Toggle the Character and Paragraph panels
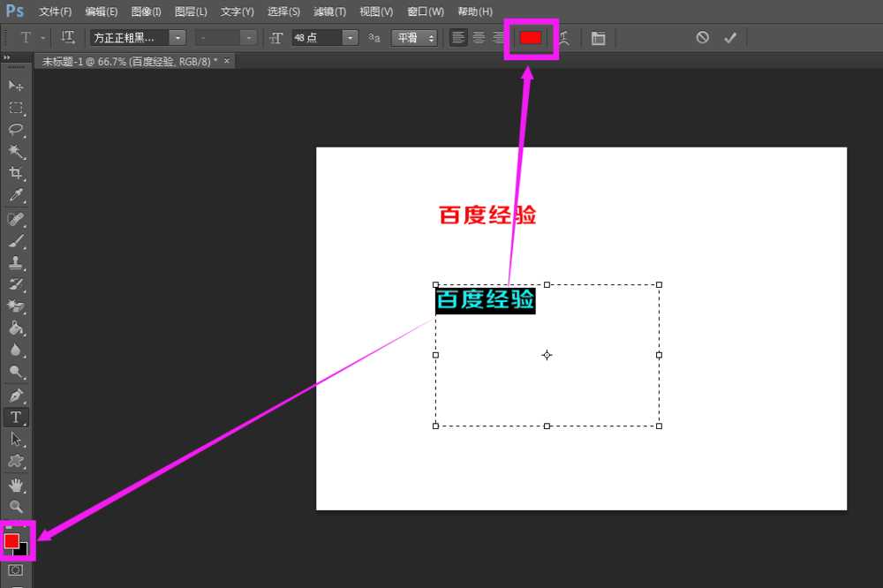Screen dimensions: 883x588 598,37
